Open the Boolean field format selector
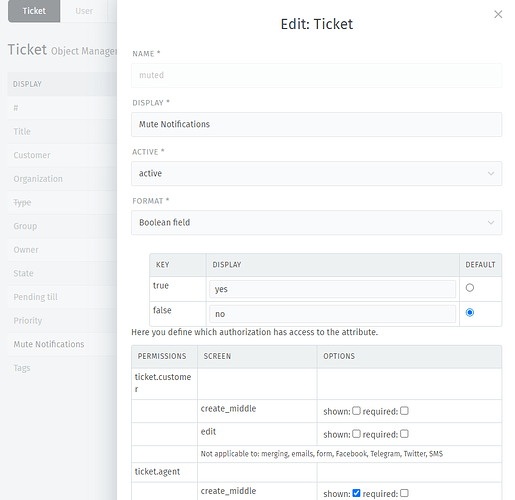The width and height of the screenshot is (515, 500). coord(316,222)
